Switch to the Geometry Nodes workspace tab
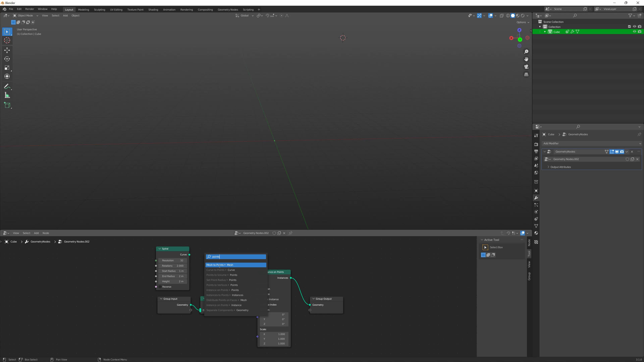The image size is (644, 362). coord(228,10)
